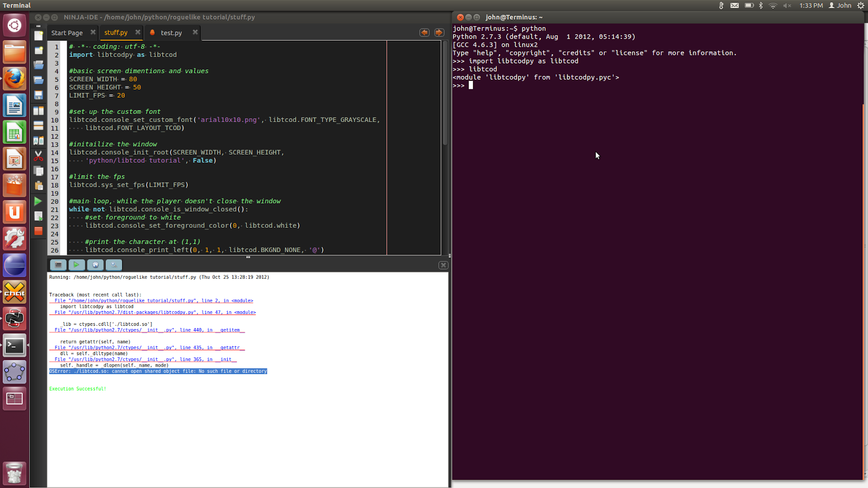Open the session clock dropdown showing 1:33 PM
The height and width of the screenshot is (488, 868).
coord(811,5)
